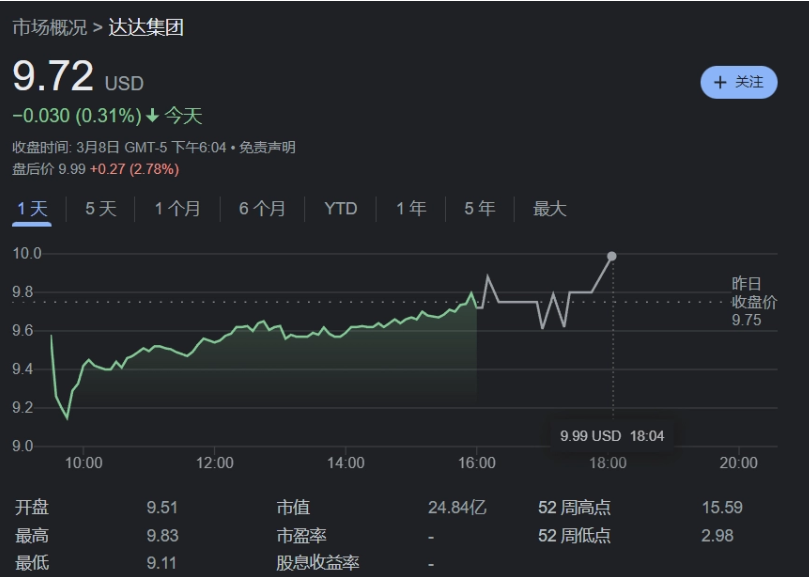This screenshot has height=577, width=809.
Task: Click the 市值 value 24.84亿
Action: (457, 507)
